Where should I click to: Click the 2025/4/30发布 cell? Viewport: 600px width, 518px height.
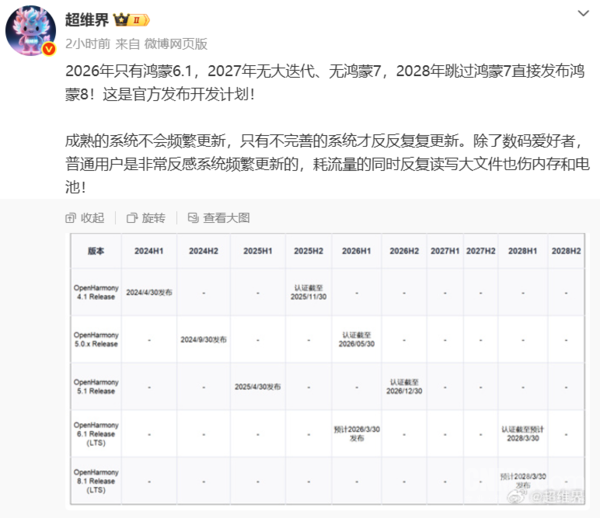pyautogui.click(x=258, y=387)
